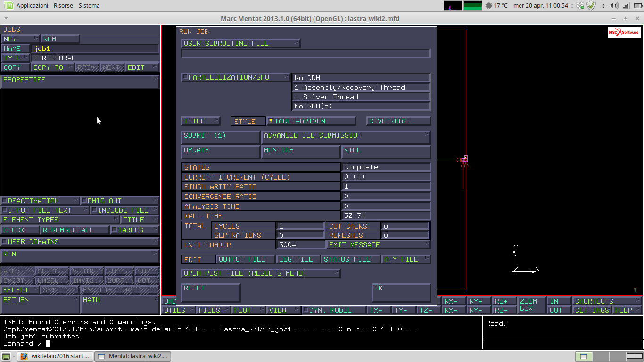
Task: Toggle the DMIG OUT checkbox
Action: tap(84, 201)
